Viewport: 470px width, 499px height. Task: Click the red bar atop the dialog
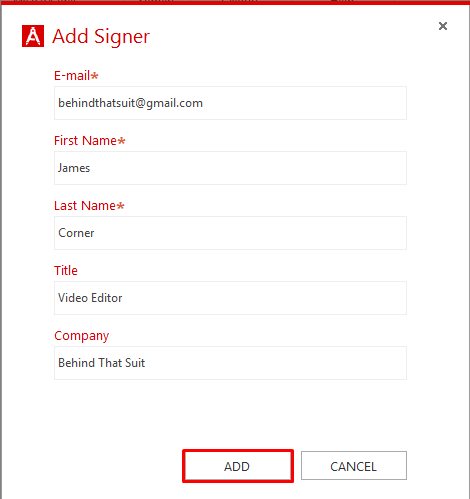pyautogui.click(x=235, y=3)
